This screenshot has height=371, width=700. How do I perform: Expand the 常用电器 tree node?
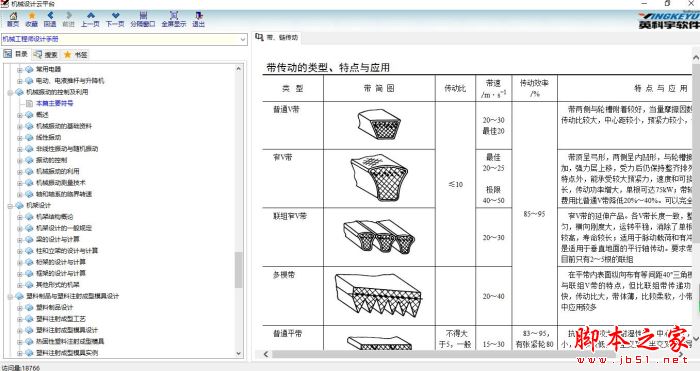(19, 70)
